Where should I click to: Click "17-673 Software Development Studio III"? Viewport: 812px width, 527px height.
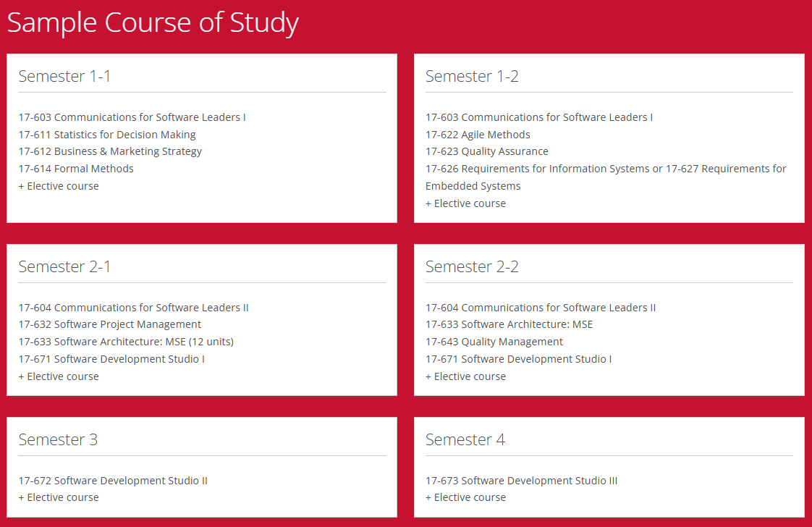(522, 481)
